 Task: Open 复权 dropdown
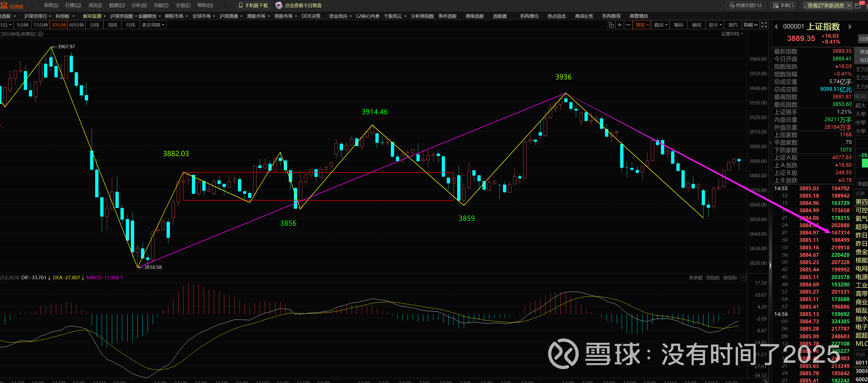642,25
